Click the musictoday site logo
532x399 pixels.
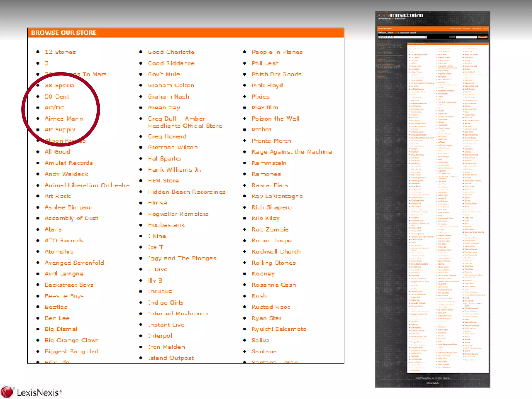[x=400, y=16]
